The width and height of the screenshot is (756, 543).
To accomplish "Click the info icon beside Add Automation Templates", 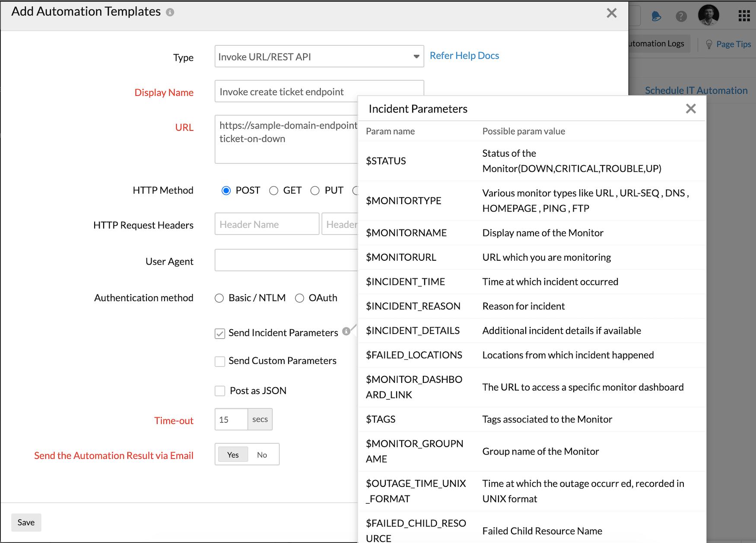I will [170, 12].
